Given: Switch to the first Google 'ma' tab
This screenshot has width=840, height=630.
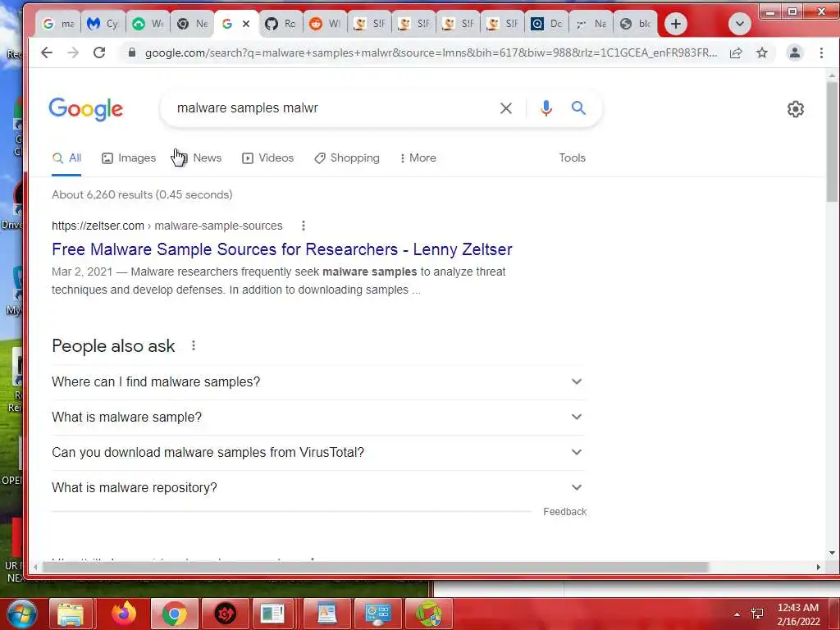Looking at the screenshot, I should pyautogui.click(x=58, y=24).
